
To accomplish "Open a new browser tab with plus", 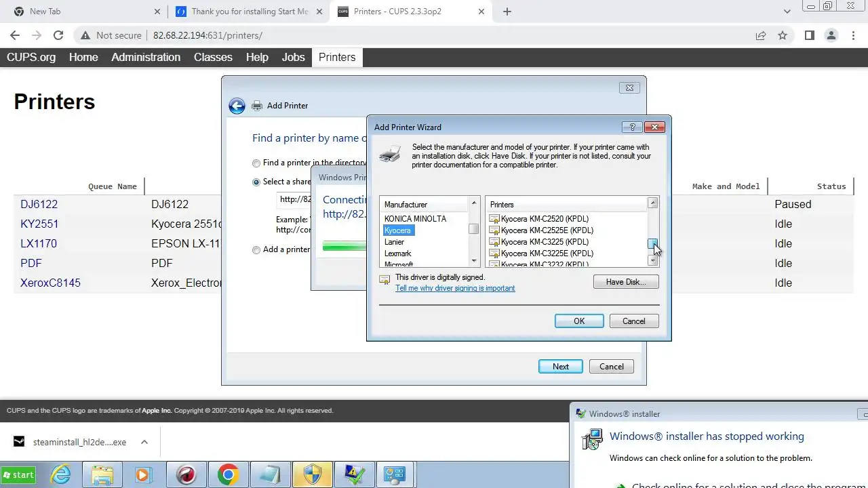I will [507, 12].
